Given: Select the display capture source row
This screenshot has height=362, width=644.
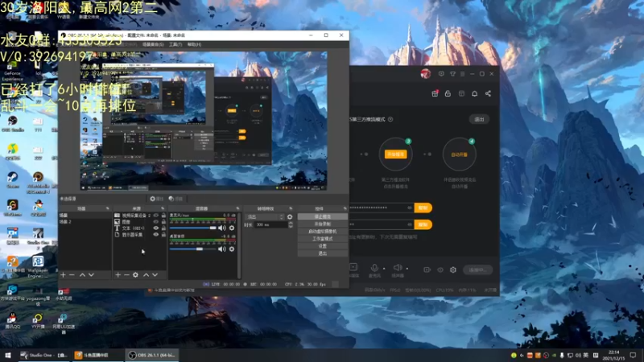Looking at the screenshot, I should (x=139, y=235).
